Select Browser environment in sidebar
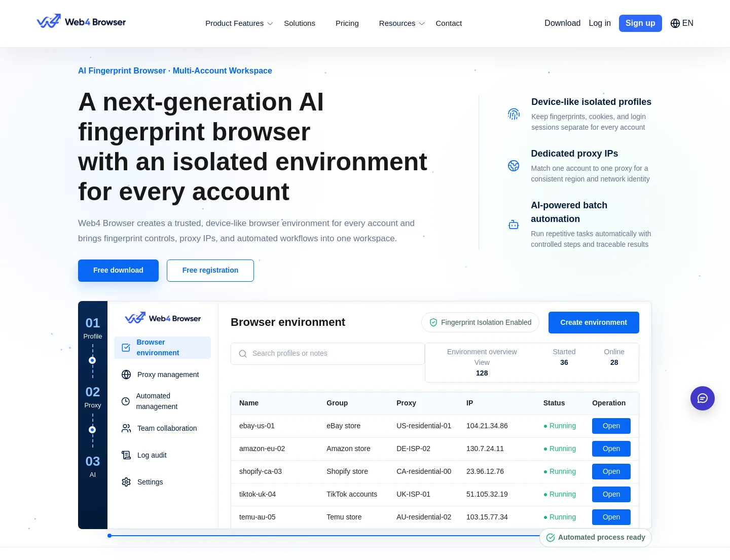 coord(162,348)
